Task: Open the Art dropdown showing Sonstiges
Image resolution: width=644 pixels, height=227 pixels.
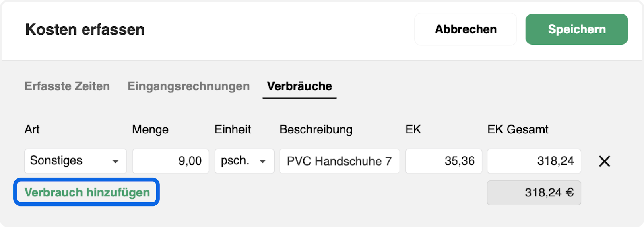Action: pyautogui.click(x=76, y=161)
